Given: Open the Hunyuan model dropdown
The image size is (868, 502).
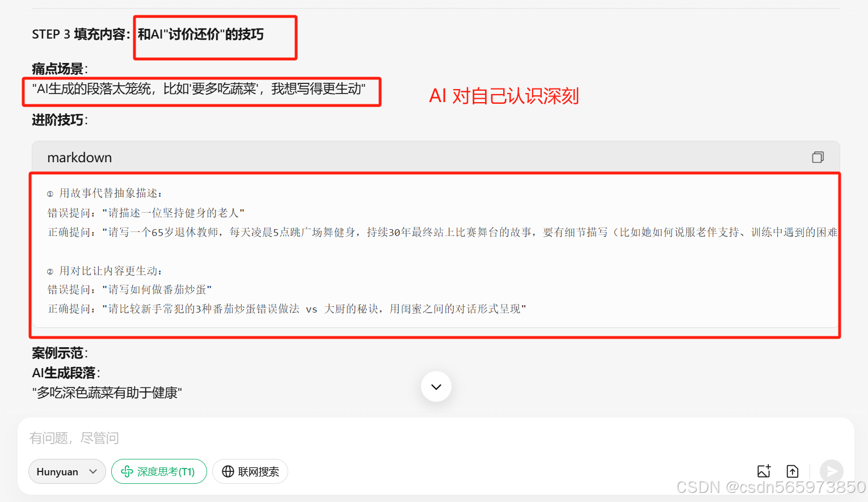Looking at the screenshot, I should (67, 471).
